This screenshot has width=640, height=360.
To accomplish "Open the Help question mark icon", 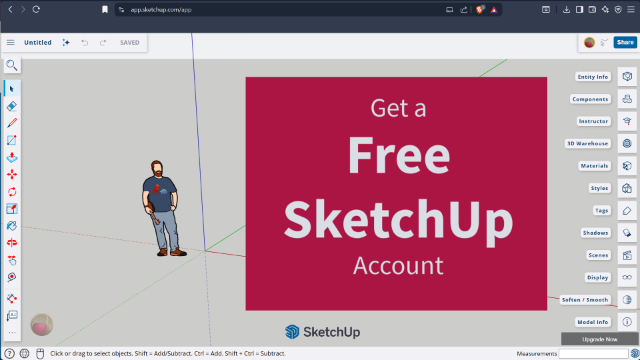I will tap(9, 353).
